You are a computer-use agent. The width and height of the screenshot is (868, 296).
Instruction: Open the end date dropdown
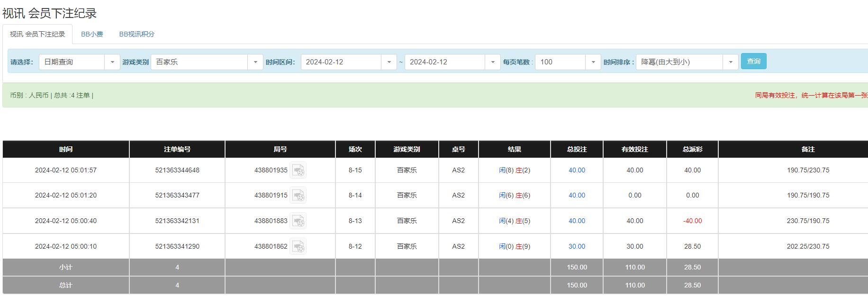(452, 62)
